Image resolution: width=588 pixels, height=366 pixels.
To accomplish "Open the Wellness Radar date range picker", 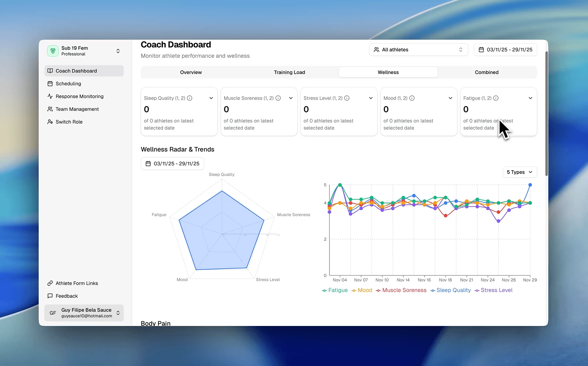I will [x=172, y=163].
